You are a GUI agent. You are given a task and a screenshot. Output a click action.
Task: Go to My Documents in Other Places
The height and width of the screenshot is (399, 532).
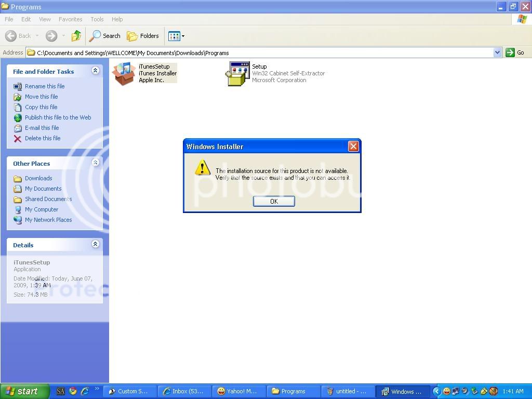tap(43, 189)
